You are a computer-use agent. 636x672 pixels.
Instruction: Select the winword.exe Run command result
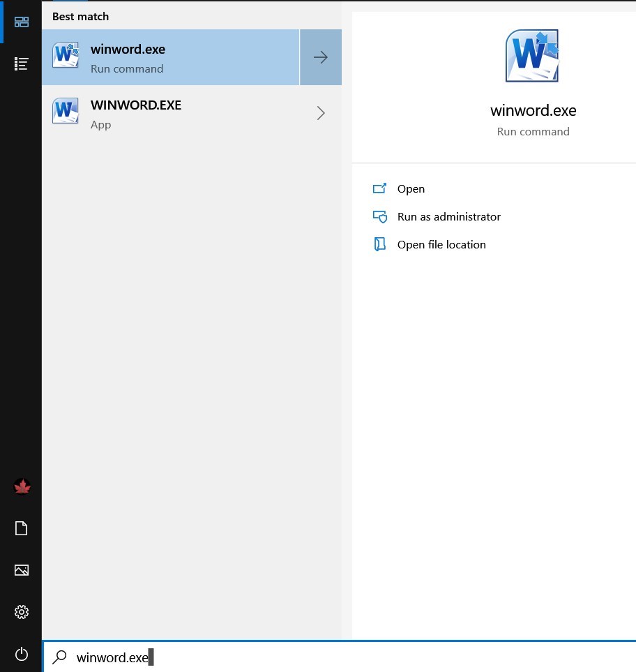pyautogui.click(x=170, y=57)
